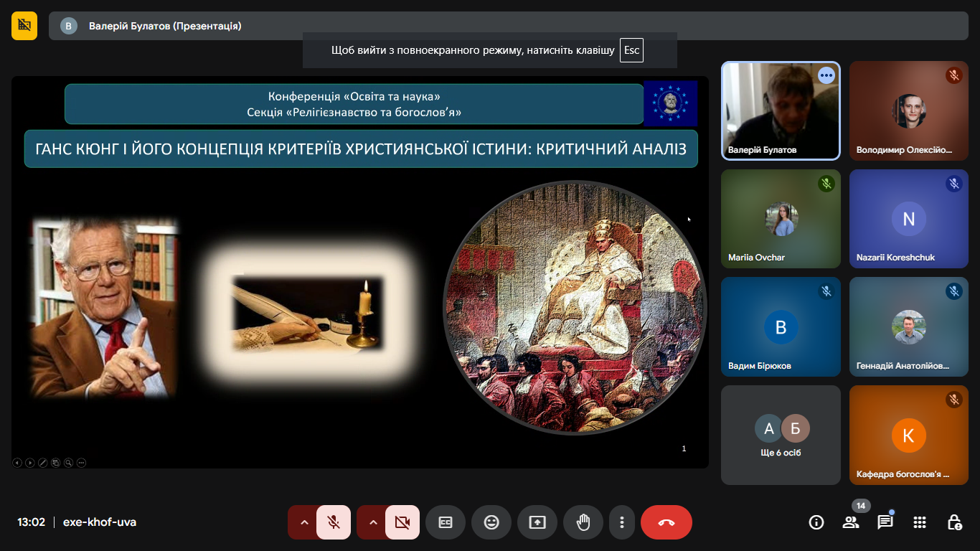Open host controls lock icon
980x551 pixels.
tap(954, 522)
